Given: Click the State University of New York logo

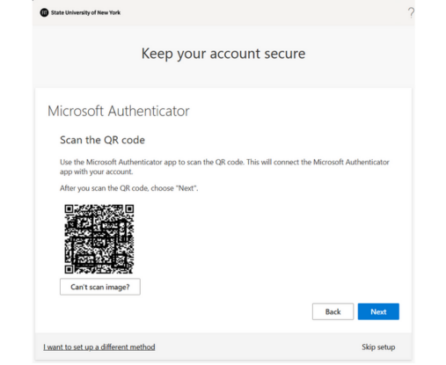Looking at the screenshot, I should [x=44, y=13].
